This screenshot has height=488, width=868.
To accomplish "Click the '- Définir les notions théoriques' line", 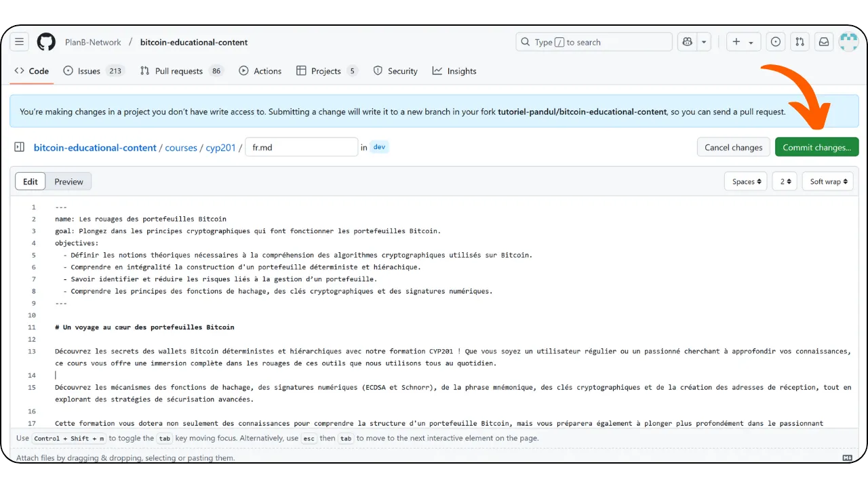I will (x=298, y=256).
